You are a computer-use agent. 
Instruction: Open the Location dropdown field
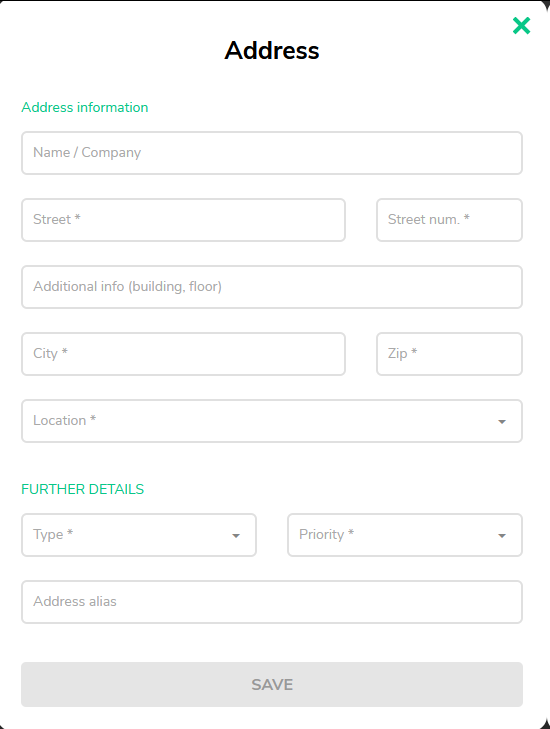tap(272, 421)
